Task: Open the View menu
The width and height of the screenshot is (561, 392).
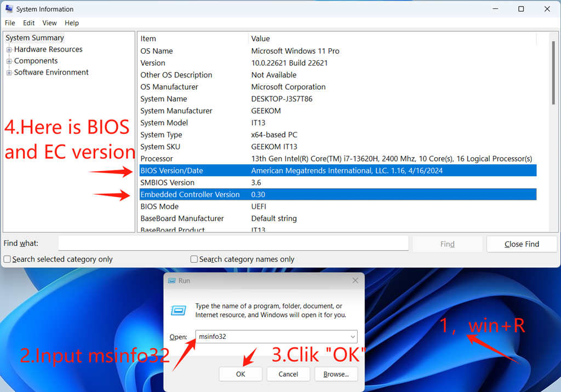Action: (49, 23)
